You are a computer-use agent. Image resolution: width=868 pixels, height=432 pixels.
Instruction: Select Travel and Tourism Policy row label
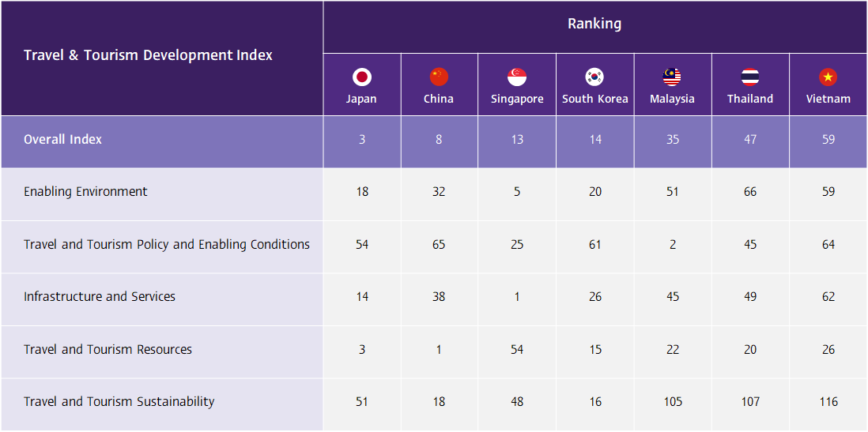point(167,245)
